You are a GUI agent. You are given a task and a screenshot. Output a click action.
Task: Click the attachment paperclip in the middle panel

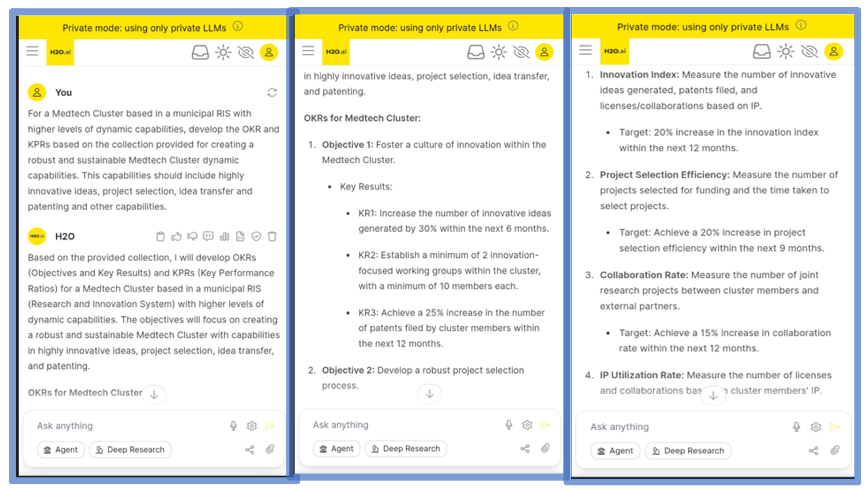coord(545,448)
